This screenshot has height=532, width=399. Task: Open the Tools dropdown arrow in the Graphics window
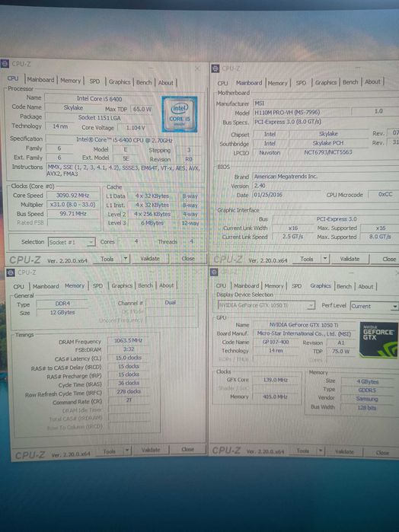(321, 451)
